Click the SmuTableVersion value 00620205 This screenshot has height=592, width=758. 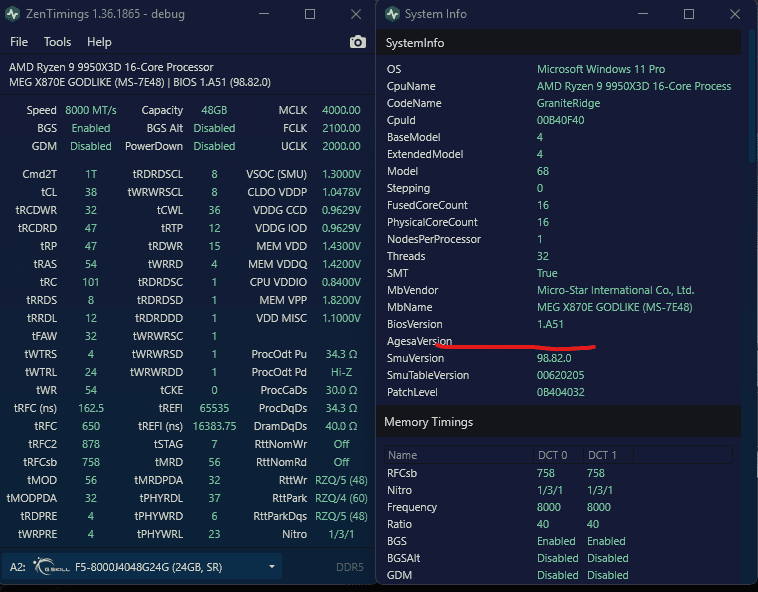point(560,375)
